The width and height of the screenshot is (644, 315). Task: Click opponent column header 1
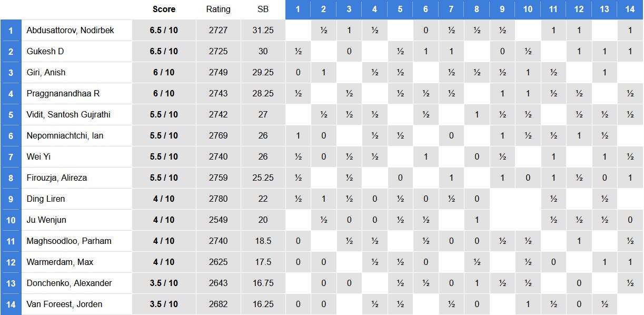(x=298, y=9)
